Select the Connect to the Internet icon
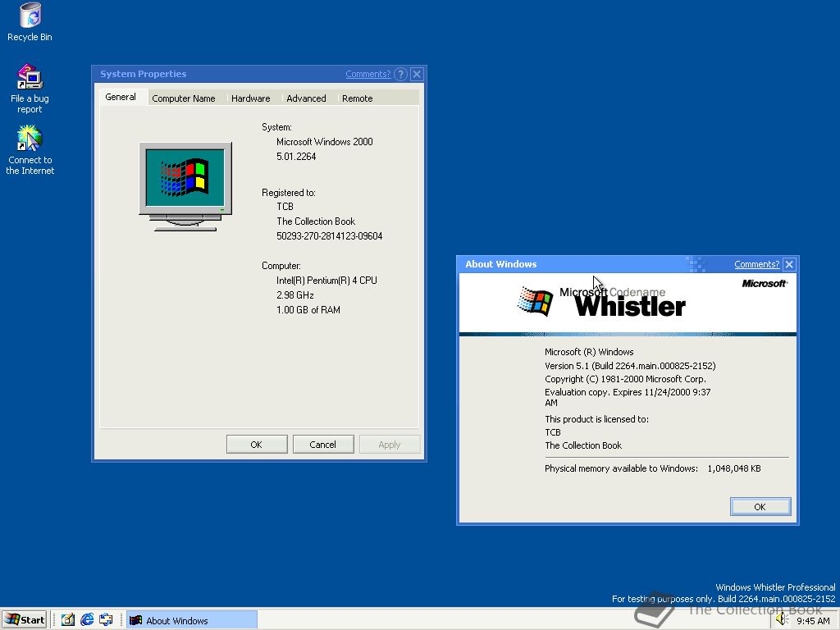This screenshot has height=630, width=840. coord(30,150)
